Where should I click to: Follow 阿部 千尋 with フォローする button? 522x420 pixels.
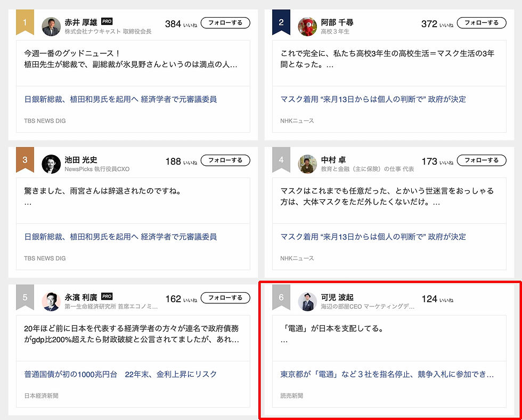tap(482, 22)
